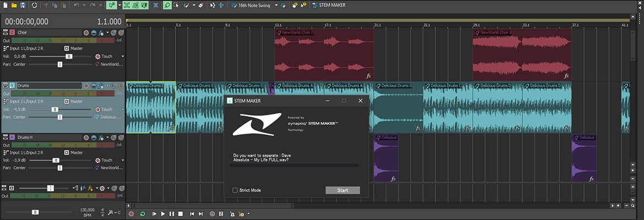
Task: Click the Undo icon in toolbar
Action: pyautogui.click(x=77, y=5)
